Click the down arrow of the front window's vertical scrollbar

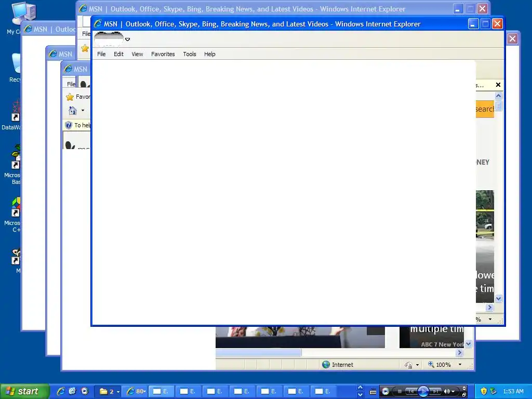[498, 299]
